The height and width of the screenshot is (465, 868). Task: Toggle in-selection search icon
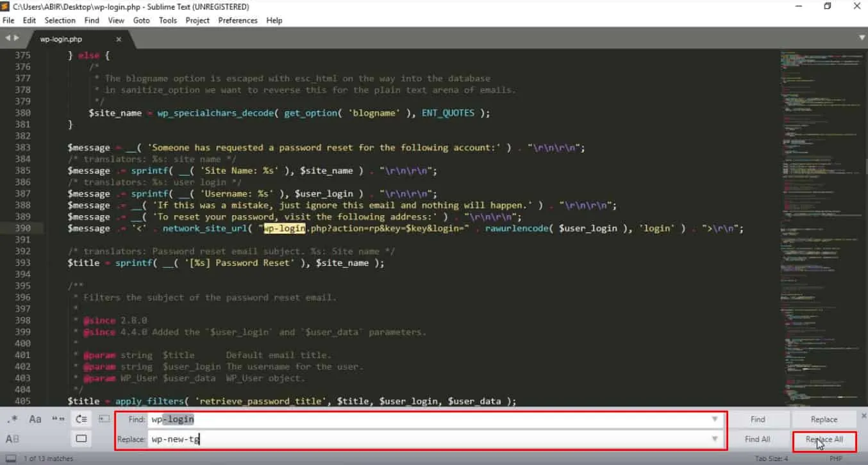coord(104,420)
